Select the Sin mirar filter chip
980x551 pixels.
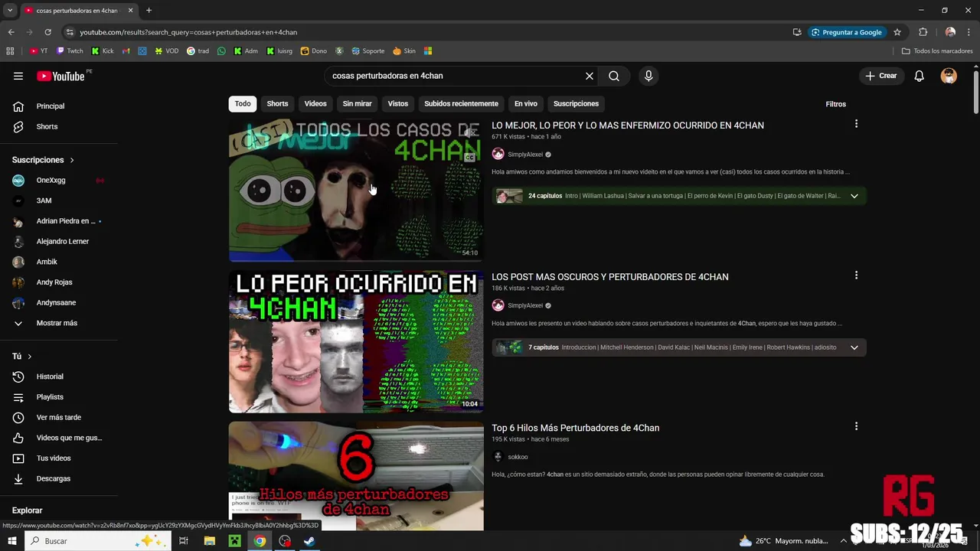(357, 103)
